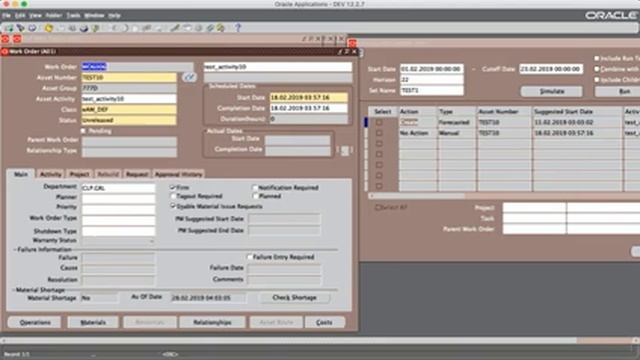Image resolution: width=640 pixels, height=360 pixels.
Task: Click the Cutoff Date field
Action: (551, 69)
